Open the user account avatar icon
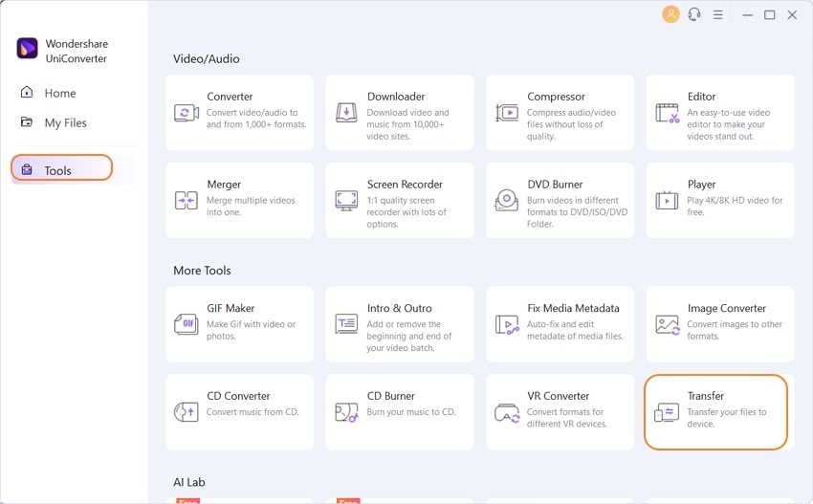813x504 pixels. pyautogui.click(x=670, y=14)
